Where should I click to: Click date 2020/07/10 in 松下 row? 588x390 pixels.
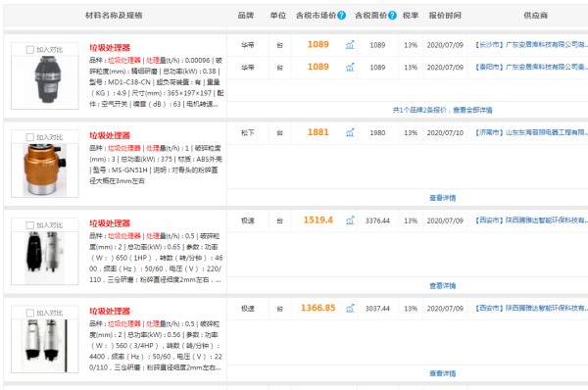coord(445,132)
